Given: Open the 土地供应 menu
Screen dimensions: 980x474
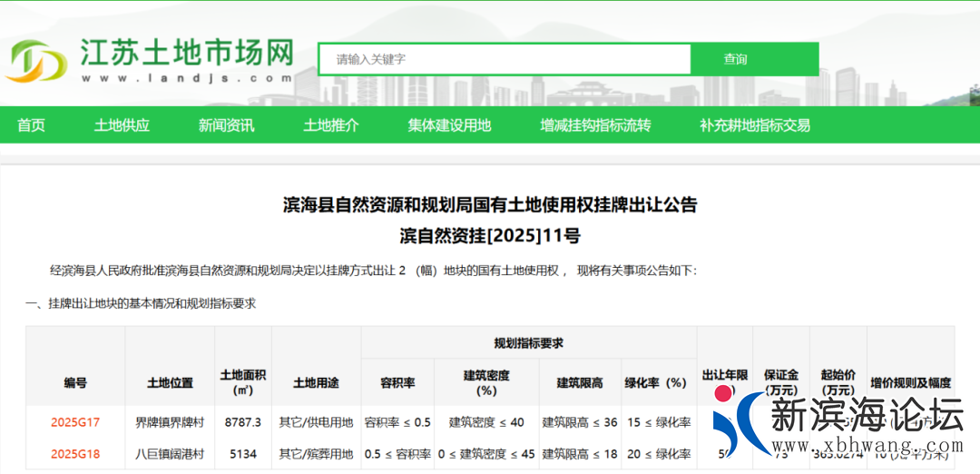Looking at the screenshot, I should click(122, 125).
